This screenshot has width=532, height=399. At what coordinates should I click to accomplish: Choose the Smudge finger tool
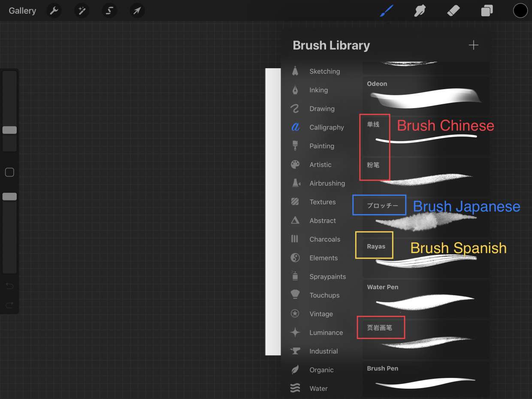[420, 11]
